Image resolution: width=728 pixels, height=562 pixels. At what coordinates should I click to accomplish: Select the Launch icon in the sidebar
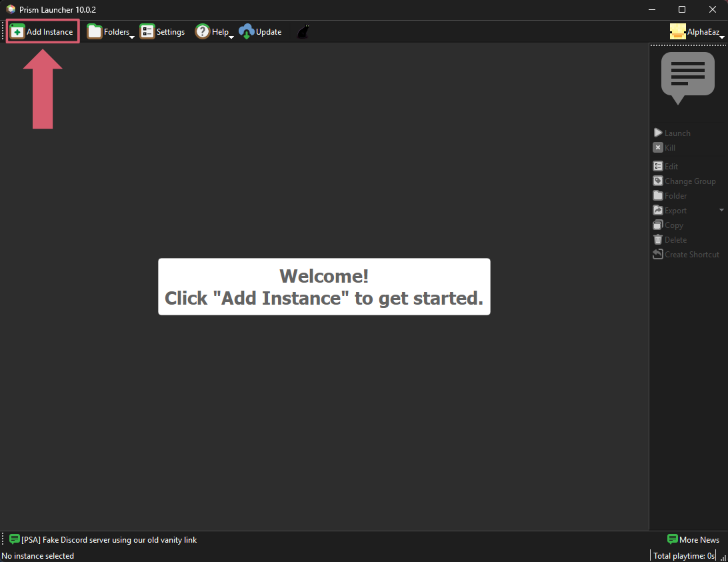657,133
